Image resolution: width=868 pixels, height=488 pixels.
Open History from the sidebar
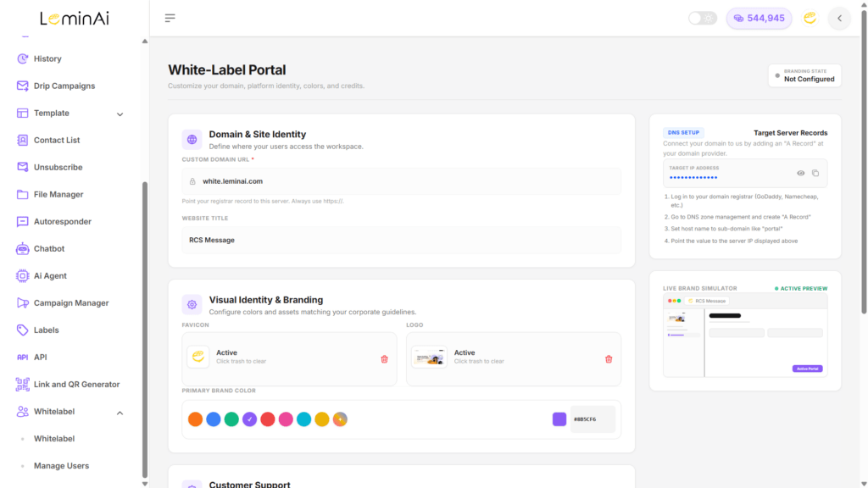click(47, 58)
